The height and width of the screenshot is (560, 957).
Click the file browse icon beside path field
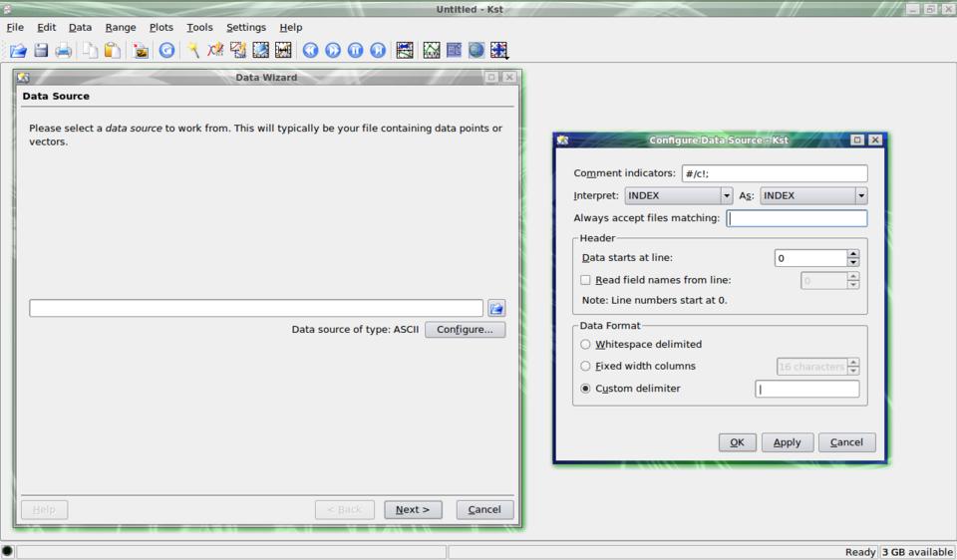[x=496, y=309]
